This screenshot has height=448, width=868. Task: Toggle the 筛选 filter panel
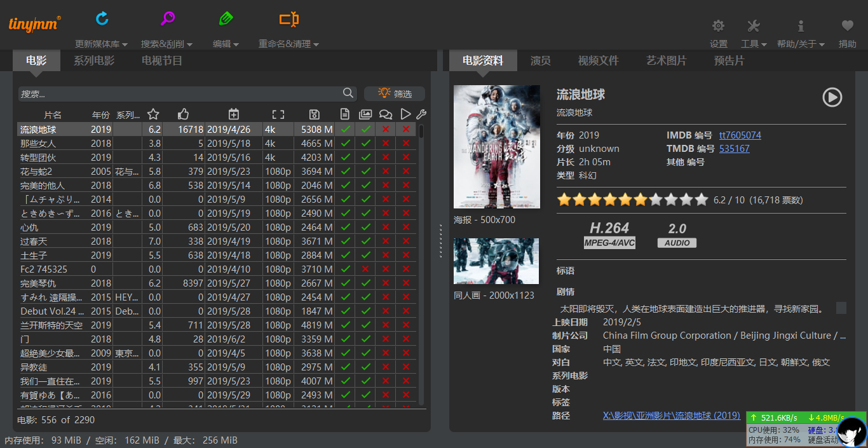[395, 93]
